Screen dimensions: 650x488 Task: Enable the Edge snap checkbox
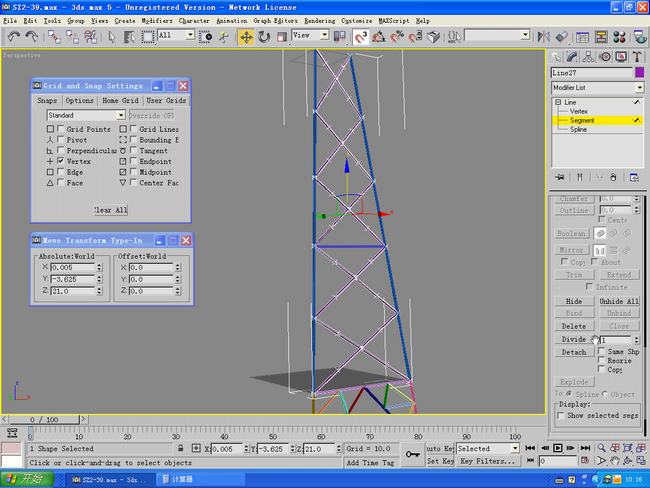61,172
